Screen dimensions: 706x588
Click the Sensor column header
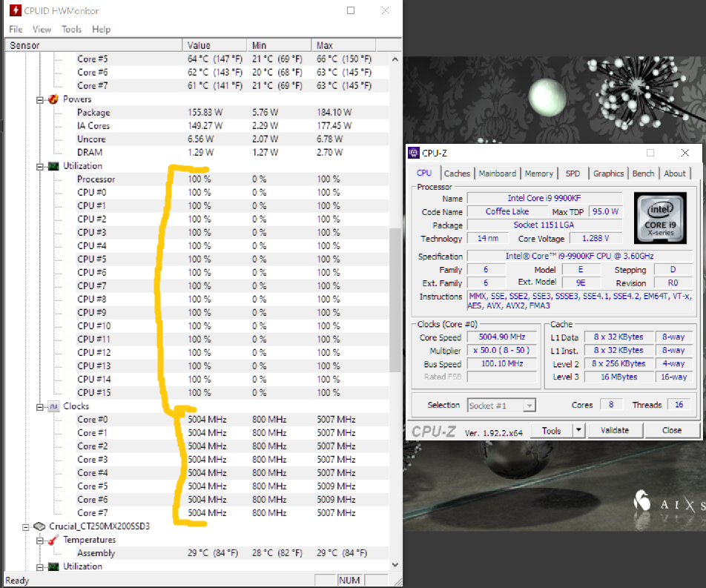click(93, 45)
